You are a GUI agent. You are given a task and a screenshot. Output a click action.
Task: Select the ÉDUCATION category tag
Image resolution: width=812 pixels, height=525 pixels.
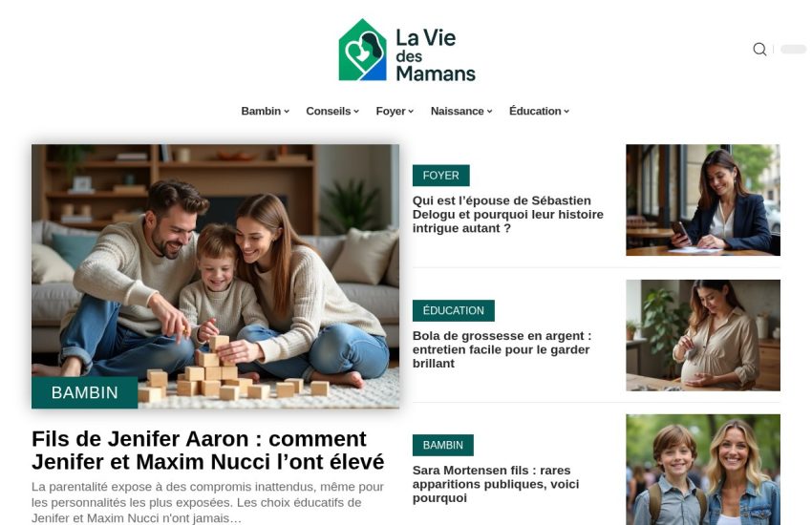point(453,310)
